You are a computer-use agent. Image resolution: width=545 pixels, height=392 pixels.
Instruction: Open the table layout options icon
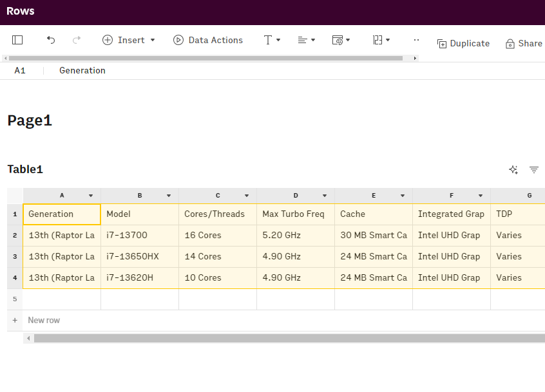[x=381, y=40]
